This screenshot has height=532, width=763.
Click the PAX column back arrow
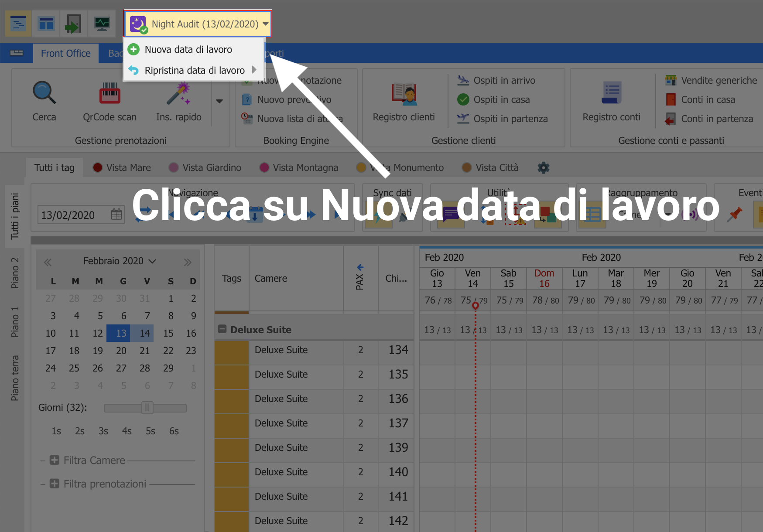[360, 267]
